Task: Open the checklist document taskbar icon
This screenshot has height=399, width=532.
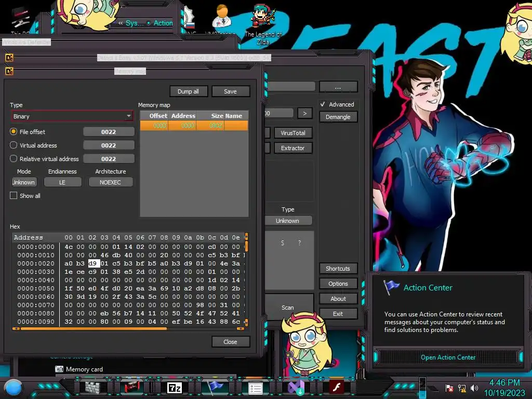Action: point(255,389)
